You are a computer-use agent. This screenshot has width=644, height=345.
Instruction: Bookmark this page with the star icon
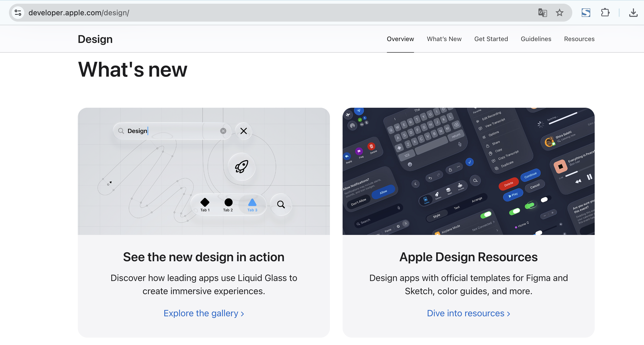[559, 13]
